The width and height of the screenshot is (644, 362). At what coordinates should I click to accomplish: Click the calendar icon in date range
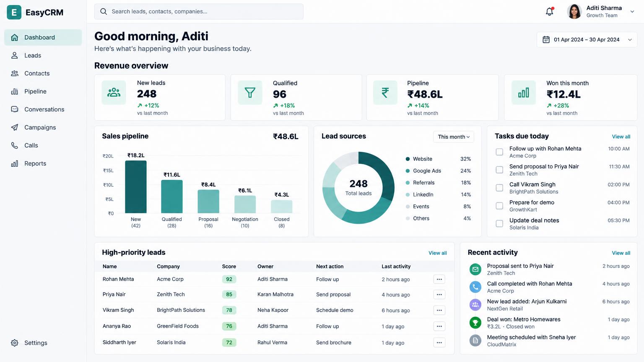(x=546, y=39)
